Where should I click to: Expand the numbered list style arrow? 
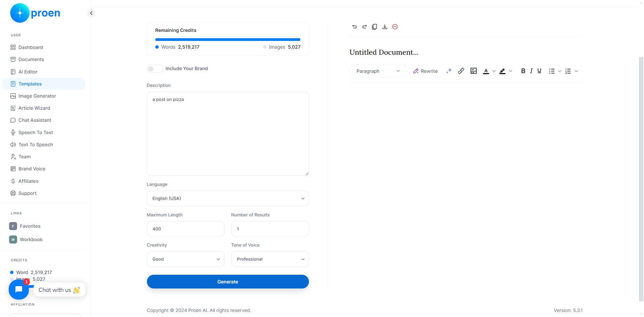tap(576, 71)
